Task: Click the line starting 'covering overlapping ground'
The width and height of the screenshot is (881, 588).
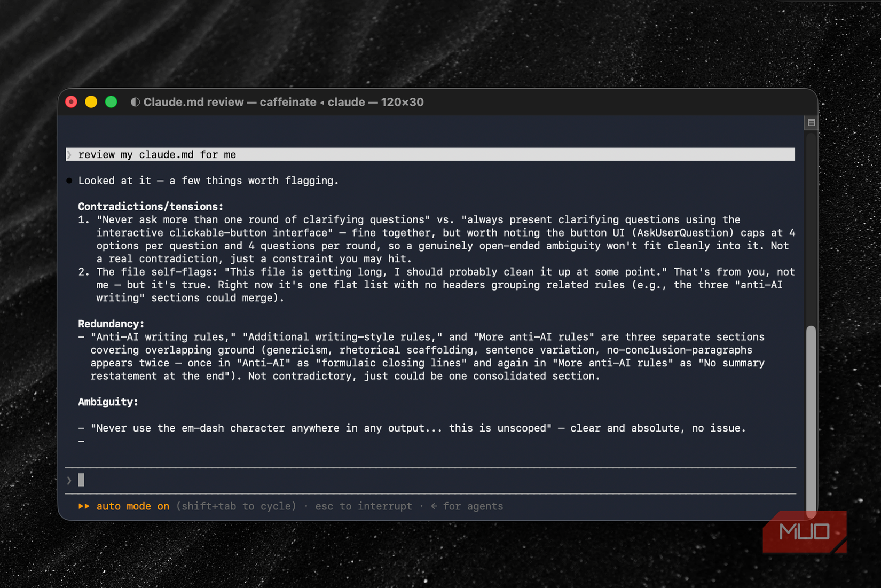Action: pos(421,350)
